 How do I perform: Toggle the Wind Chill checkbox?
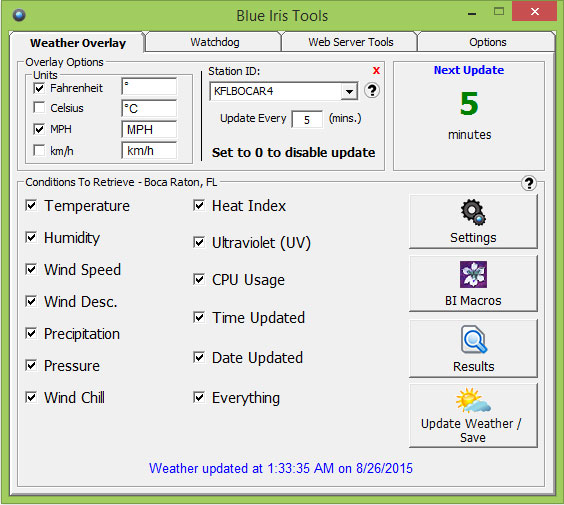pos(31,397)
